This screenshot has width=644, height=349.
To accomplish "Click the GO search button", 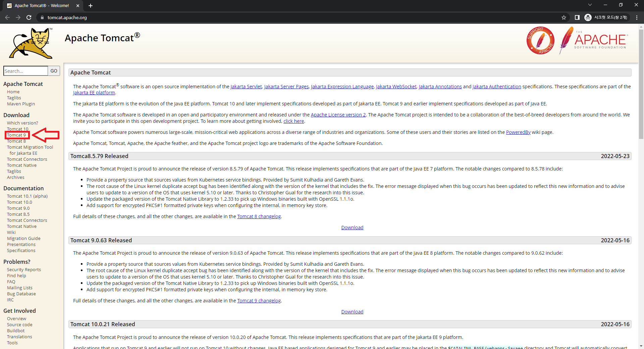I will (54, 71).
